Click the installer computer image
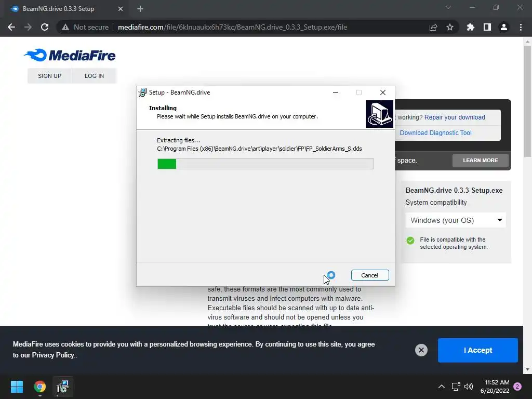 (379, 114)
